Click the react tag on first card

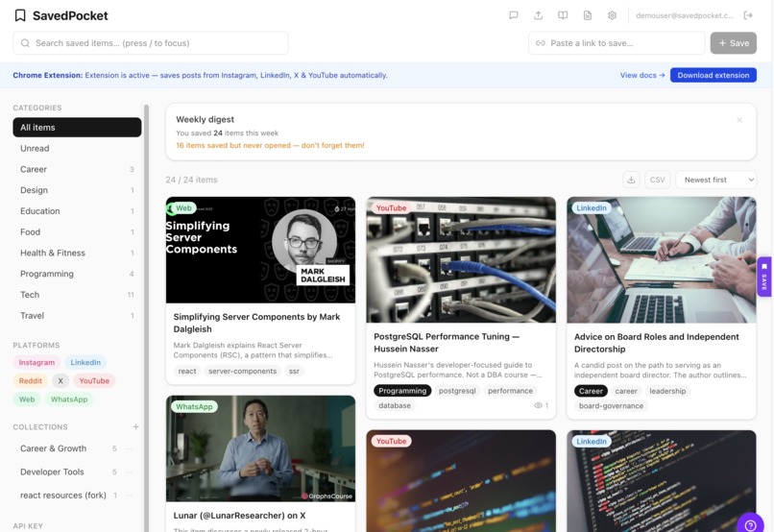click(x=187, y=371)
